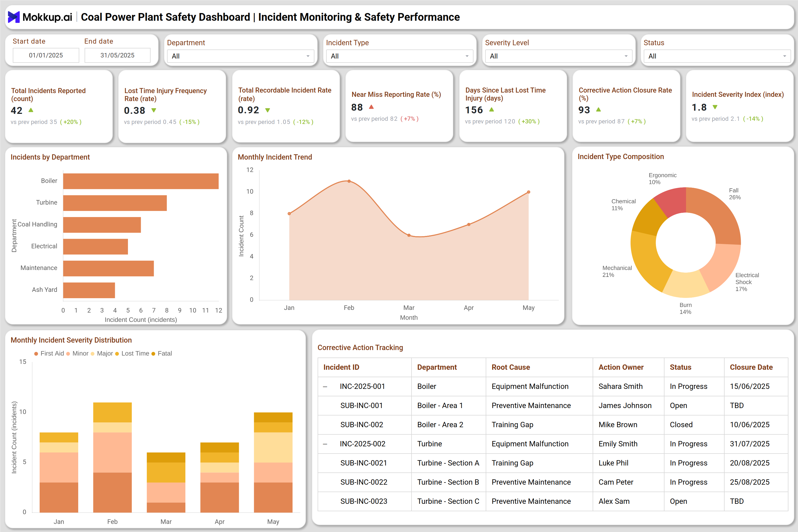This screenshot has width=798, height=532.
Task: Click the down arrow beside Severity Index 1.8
Action: pos(715,107)
